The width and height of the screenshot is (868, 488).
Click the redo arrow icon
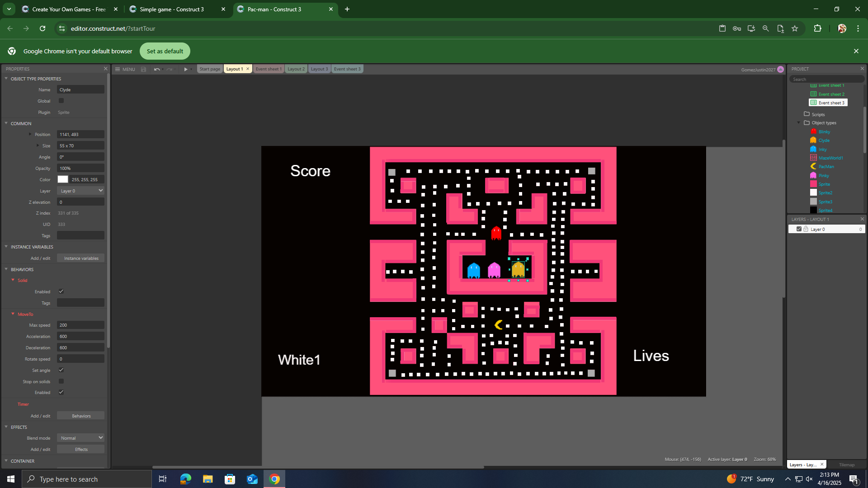170,69
